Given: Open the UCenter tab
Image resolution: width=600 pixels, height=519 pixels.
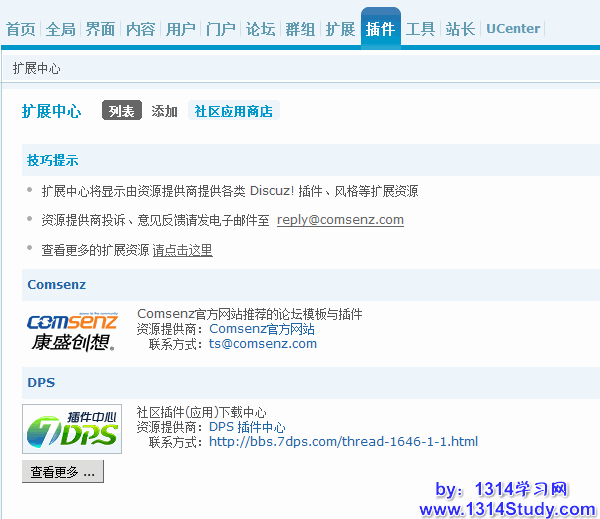Looking at the screenshot, I should point(513,29).
